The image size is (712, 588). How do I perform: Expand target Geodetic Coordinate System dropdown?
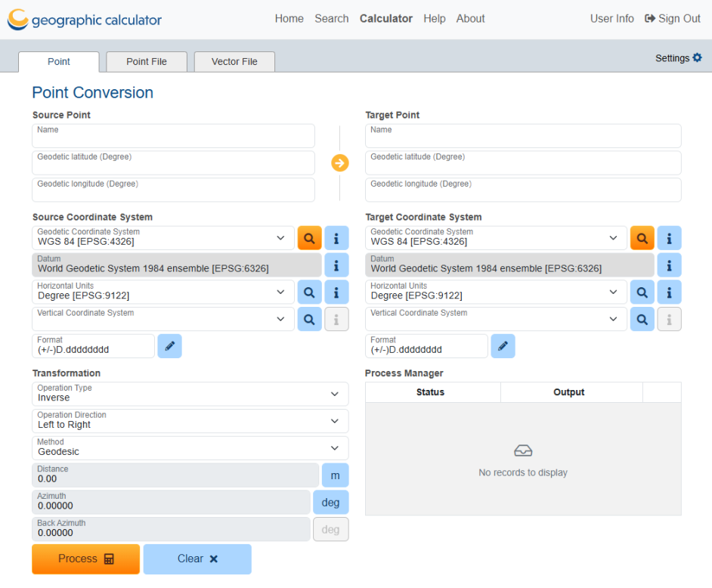click(613, 238)
